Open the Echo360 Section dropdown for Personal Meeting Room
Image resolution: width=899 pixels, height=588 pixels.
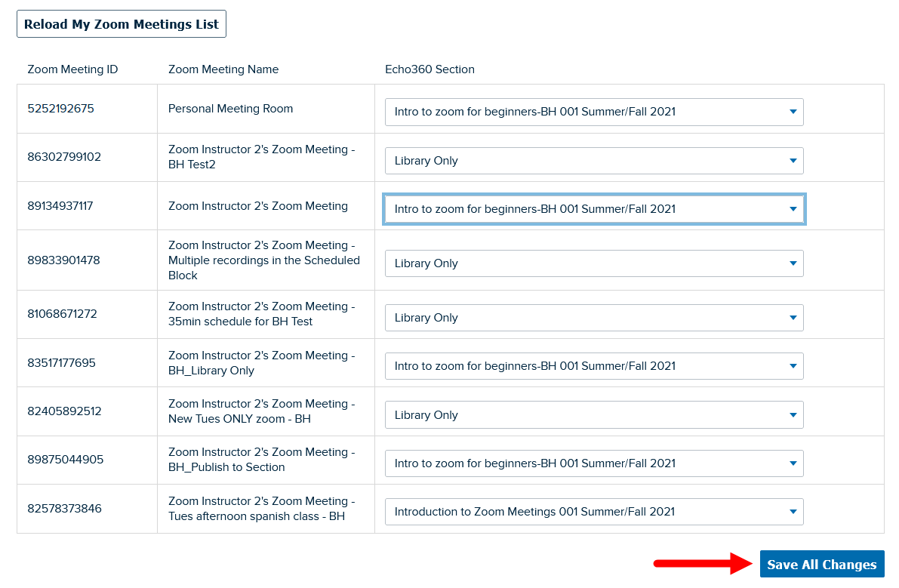594,112
